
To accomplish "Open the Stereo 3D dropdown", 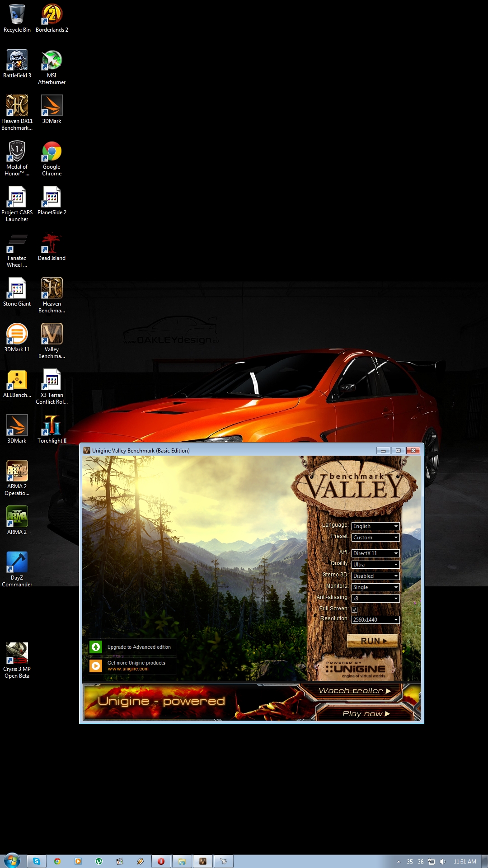I will 375,576.
